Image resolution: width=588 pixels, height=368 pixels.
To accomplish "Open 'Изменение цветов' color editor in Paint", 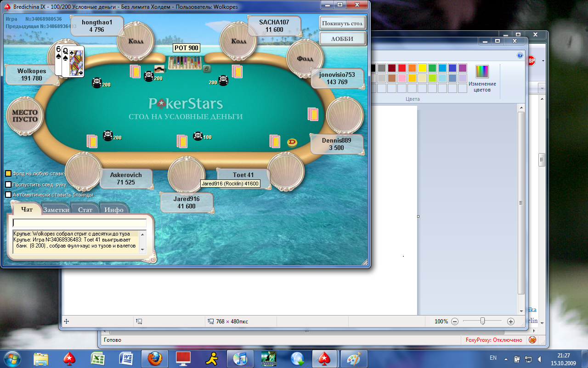I will click(482, 78).
